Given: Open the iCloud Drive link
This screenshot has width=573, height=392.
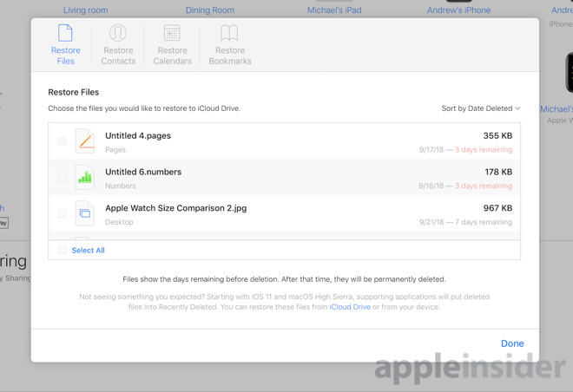Looking at the screenshot, I should tap(350, 307).
